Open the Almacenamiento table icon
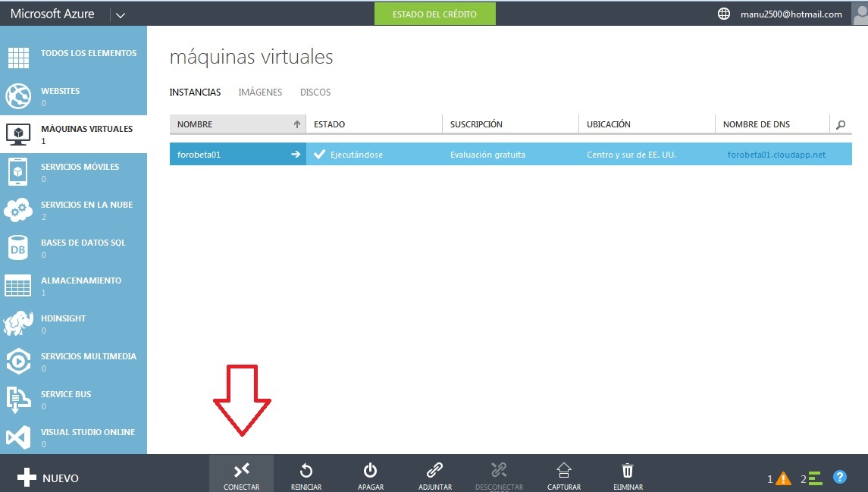This screenshot has width=868, height=492. [17, 286]
